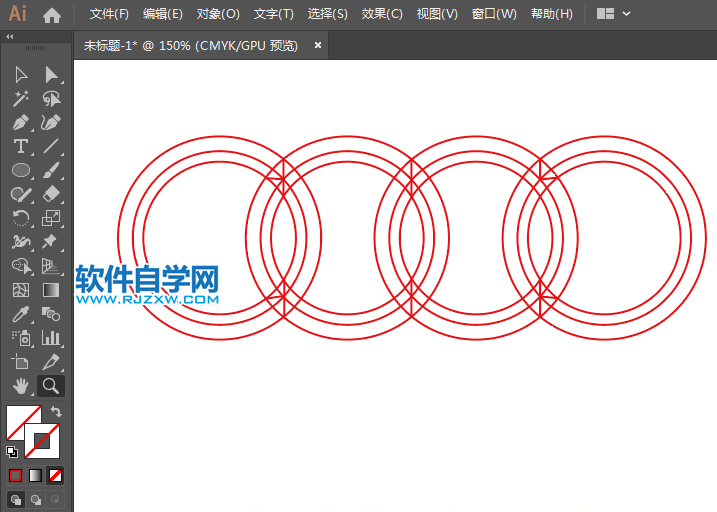This screenshot has height=512, width=717.
Task: Select the Scale tool
Action: click(x=51, y=218)
